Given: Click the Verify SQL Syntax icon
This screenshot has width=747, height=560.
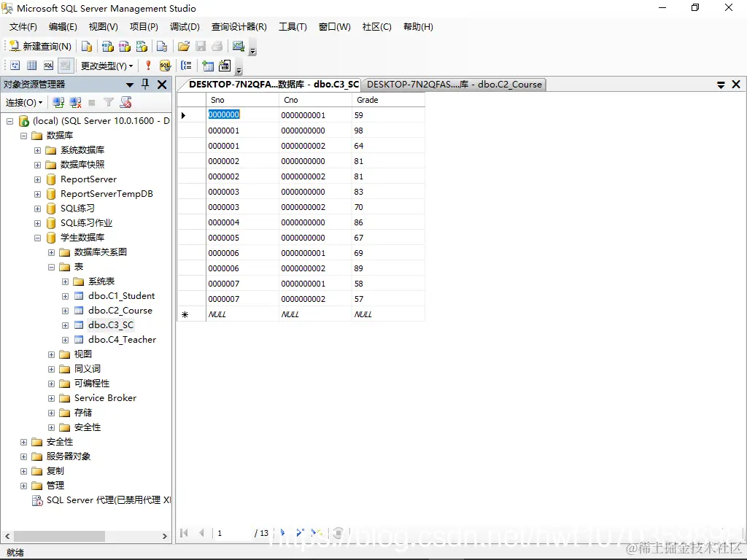Looking at the screenshot, I should coord(166,66).
